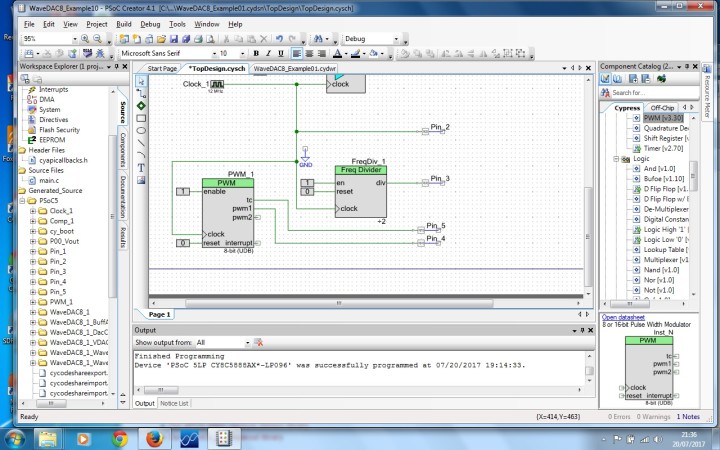Toggle auto-hide pin on Workspace Explorer
This screenshot has height=450, width=720.
click(117, 67)
